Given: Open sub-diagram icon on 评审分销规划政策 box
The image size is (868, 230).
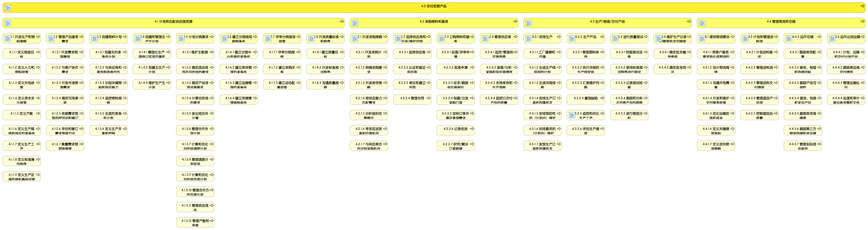Looking at the screenshot, I should (x=268, y=38).
